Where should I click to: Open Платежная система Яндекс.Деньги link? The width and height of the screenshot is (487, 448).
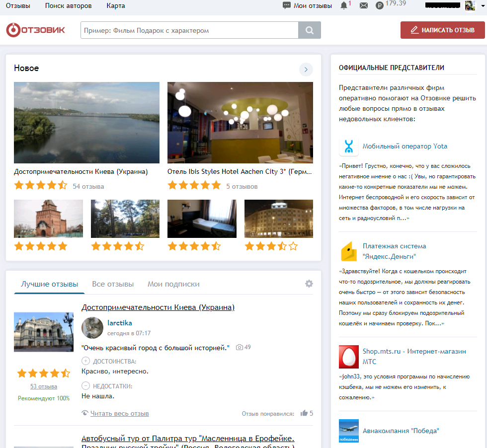pyautogui.click(x=394, y=251)
